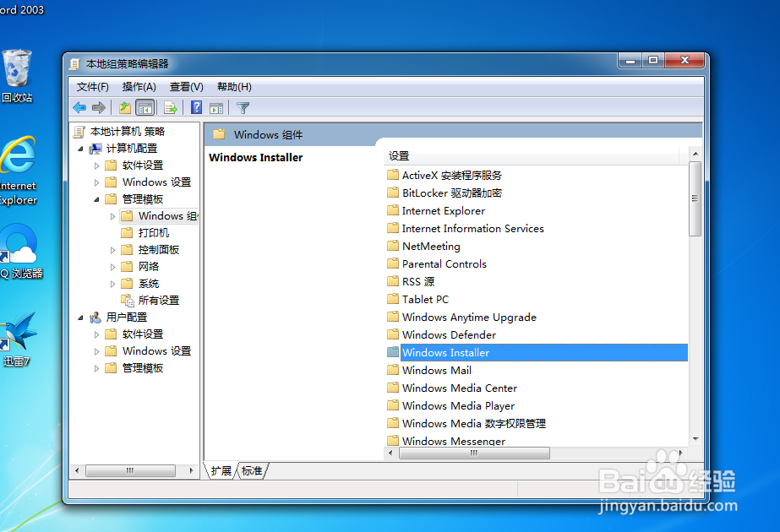Expand 软件设置 under 计算机配置
The height and width of the screenshot is (532, 780).
pos(96,166)
